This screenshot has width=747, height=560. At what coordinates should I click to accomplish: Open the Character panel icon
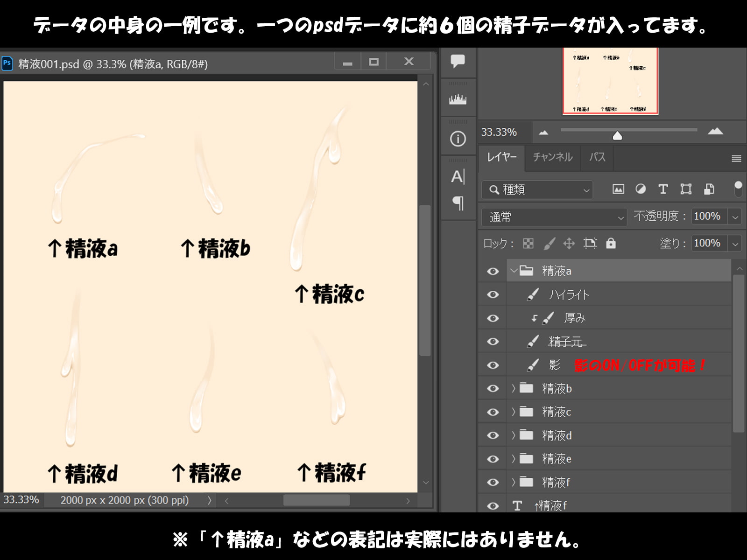point(458,176)
